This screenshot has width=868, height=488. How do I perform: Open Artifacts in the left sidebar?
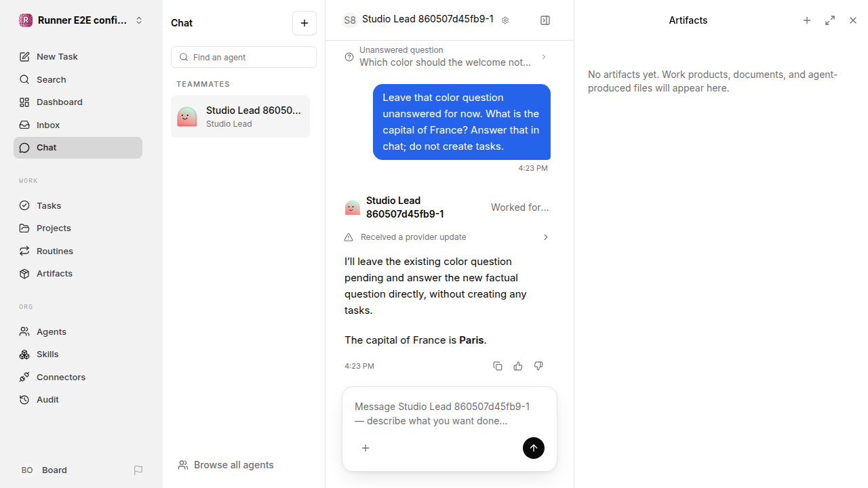pos(78,274)
